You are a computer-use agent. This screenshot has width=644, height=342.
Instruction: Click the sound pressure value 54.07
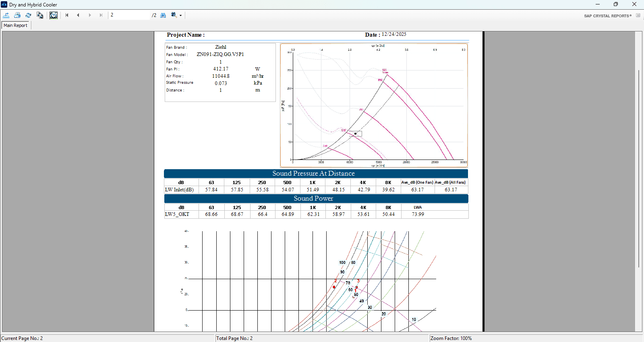288,190
